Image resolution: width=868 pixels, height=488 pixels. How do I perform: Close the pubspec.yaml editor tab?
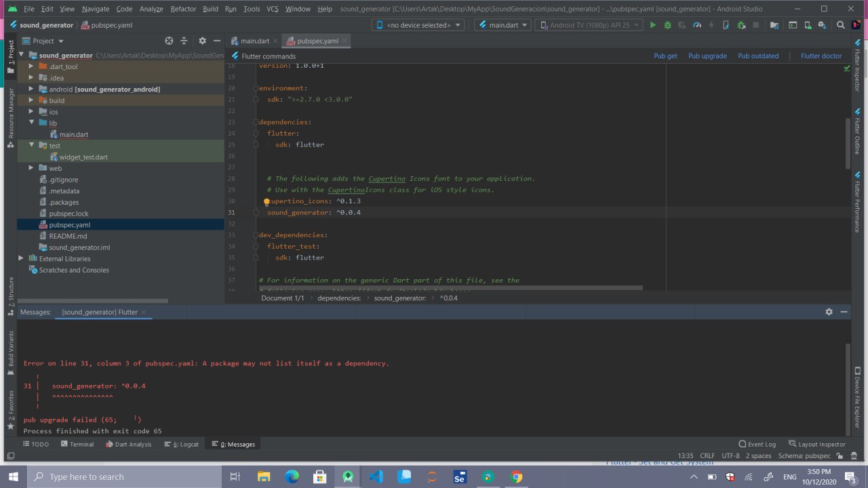tap(344, 41)
